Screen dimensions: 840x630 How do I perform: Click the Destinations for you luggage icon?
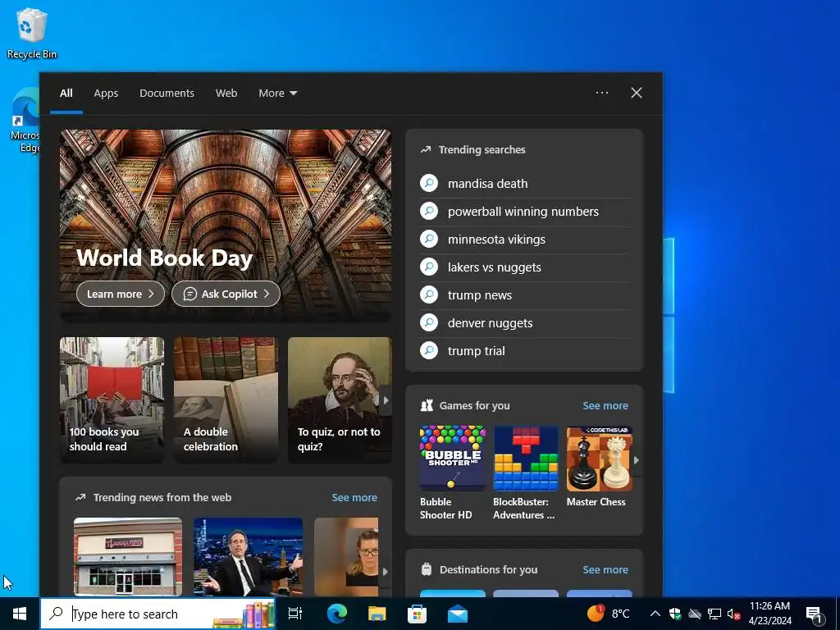pos(427,569)
